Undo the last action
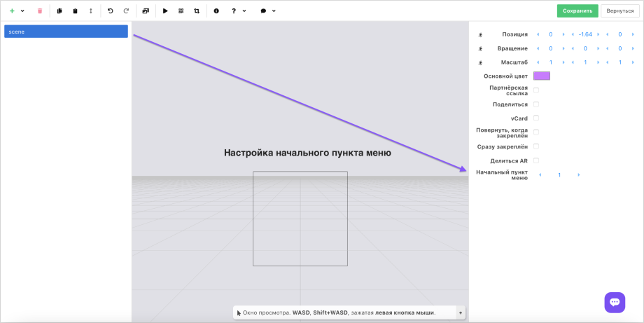Screen dimensions: 644x323 (x=110, y=11)
